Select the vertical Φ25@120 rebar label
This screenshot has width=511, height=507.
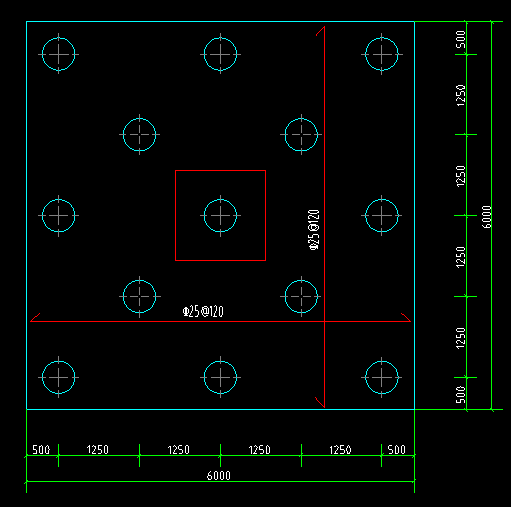click(x=314, y=230)
